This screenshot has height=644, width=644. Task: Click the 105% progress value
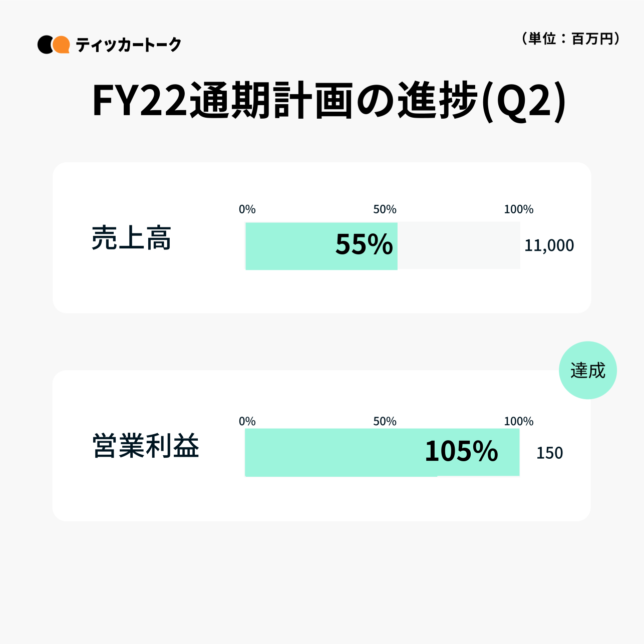pyautogui.click(x=461, y=451)
